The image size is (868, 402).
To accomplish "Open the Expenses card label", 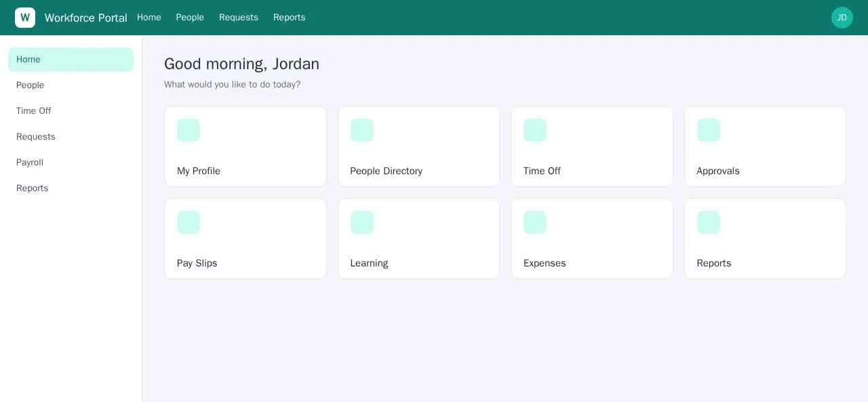I will (545, 263).
